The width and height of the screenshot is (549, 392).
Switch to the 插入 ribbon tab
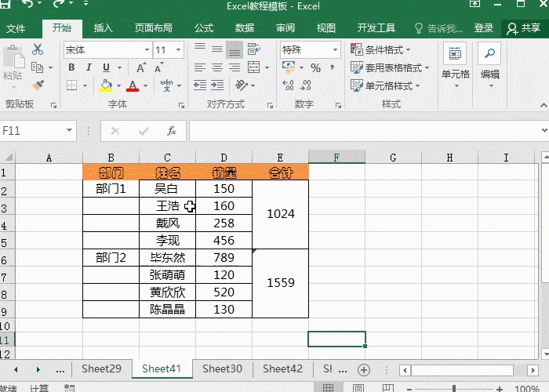[x=103, y=28]
